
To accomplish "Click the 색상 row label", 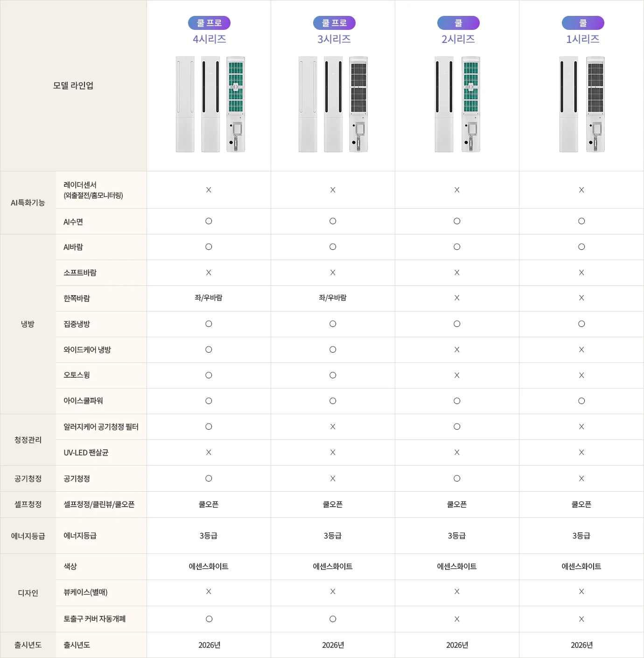I will click(70, 566).
